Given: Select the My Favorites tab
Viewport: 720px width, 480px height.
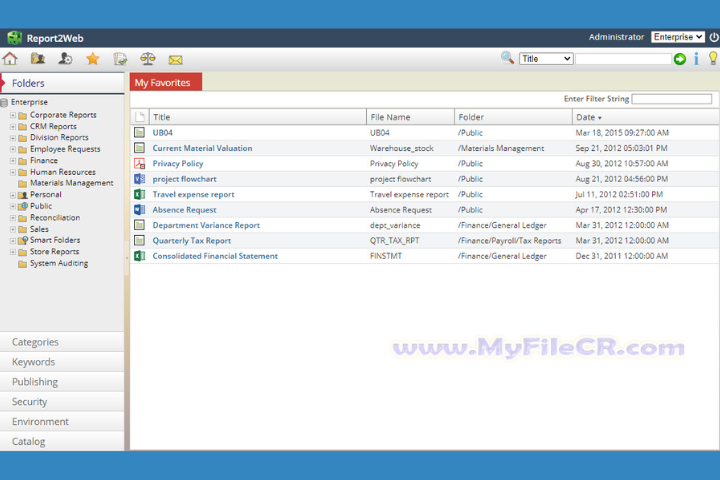Looking at the screenshot, I should [x=166, y=82].
